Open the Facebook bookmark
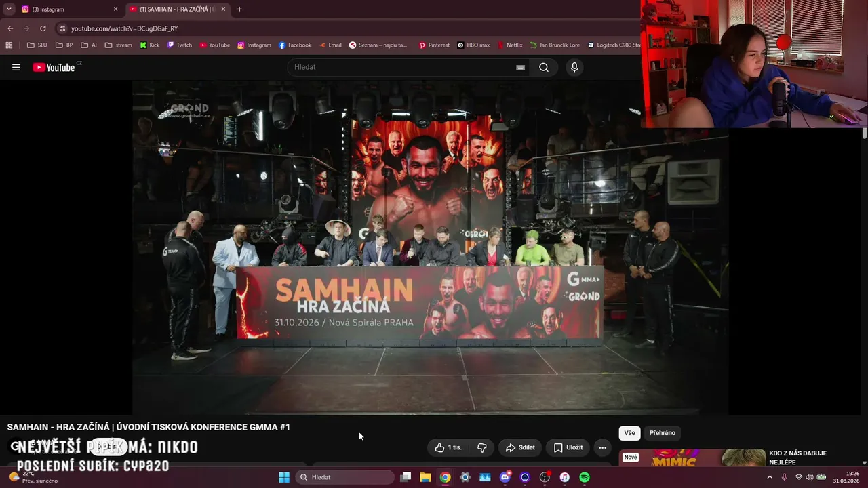Screen dimensions: 868x488 295,45
